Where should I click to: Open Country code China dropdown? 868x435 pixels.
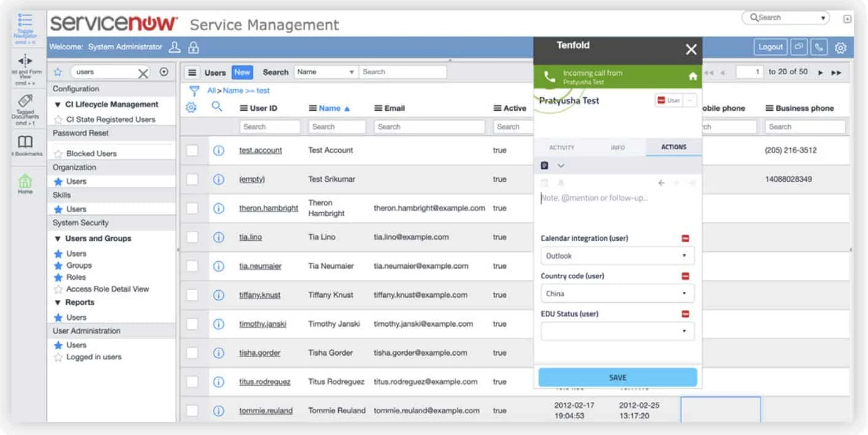(x=618, y=294)
